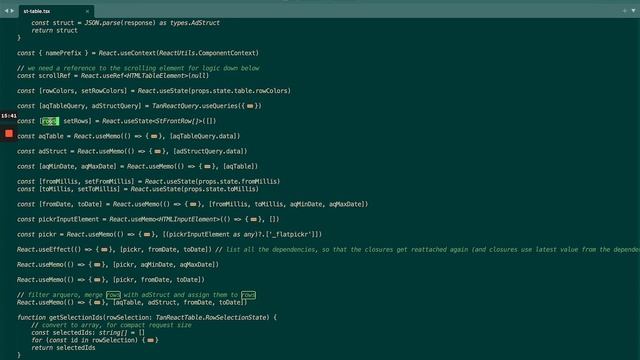Unfold the React.useEffect block
The width and height of the screenshot is (640, 360).
point(104,249)
